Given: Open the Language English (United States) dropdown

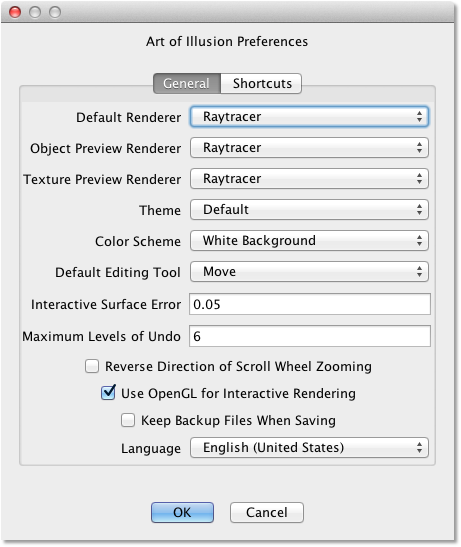Looking at the screenshot, I should pyautogui.click(x=309, y=448).
